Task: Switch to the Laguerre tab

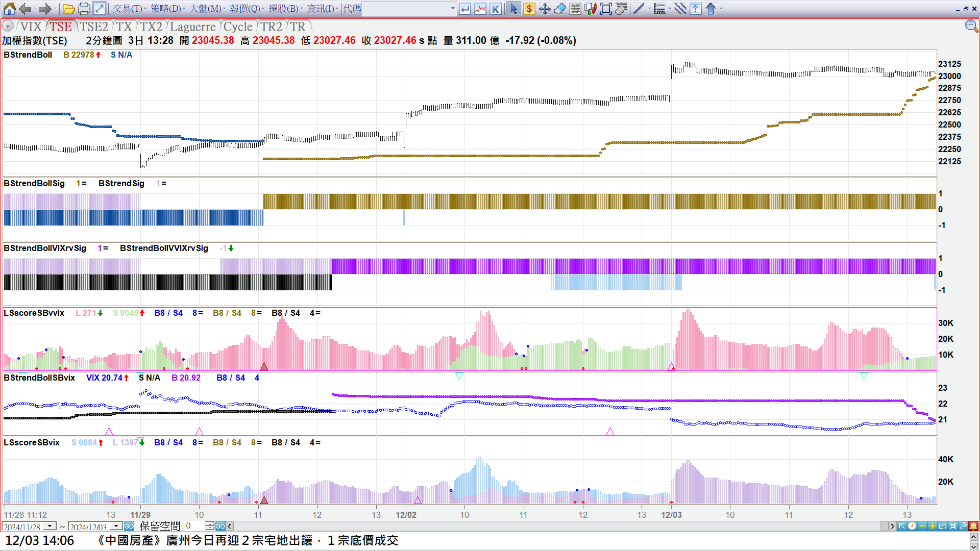Action: point(193,27)
